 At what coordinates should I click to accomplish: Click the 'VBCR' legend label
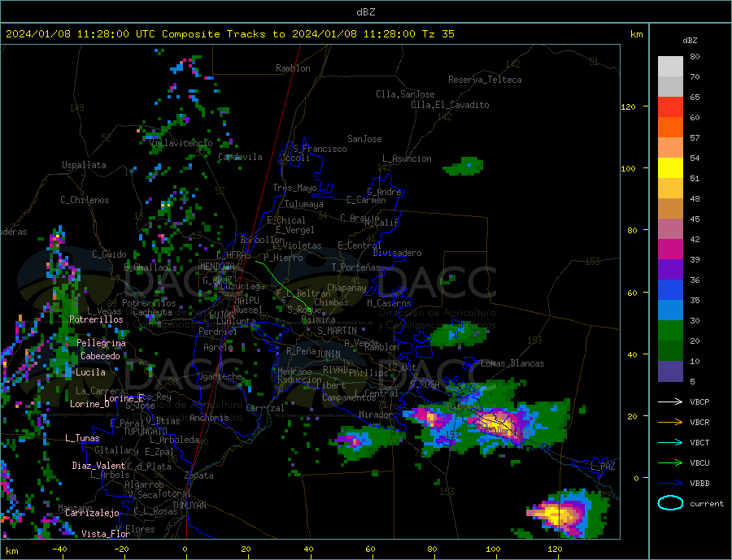[699, 423]
